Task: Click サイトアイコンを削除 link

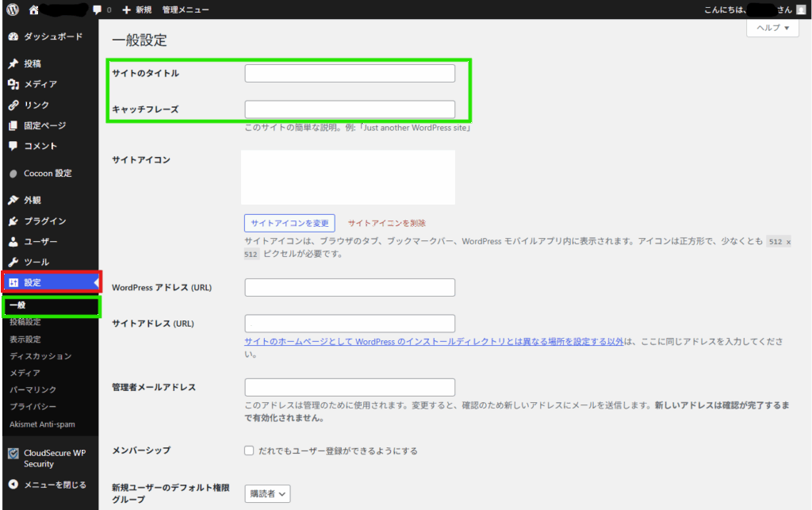Action: click(386, 223)
